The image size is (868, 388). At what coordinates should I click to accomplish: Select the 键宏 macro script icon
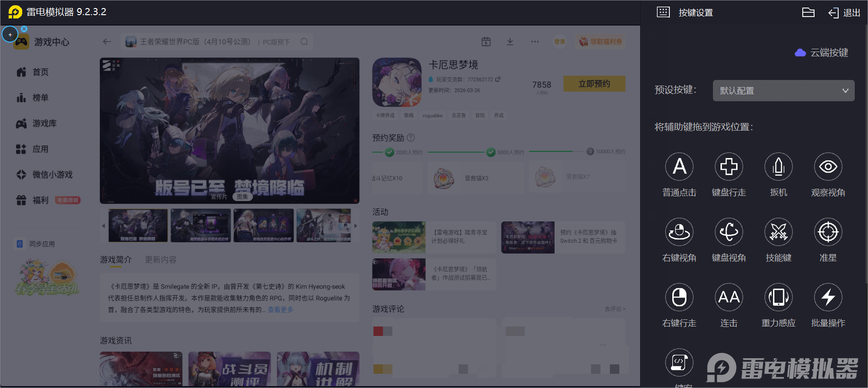[679, 362]
